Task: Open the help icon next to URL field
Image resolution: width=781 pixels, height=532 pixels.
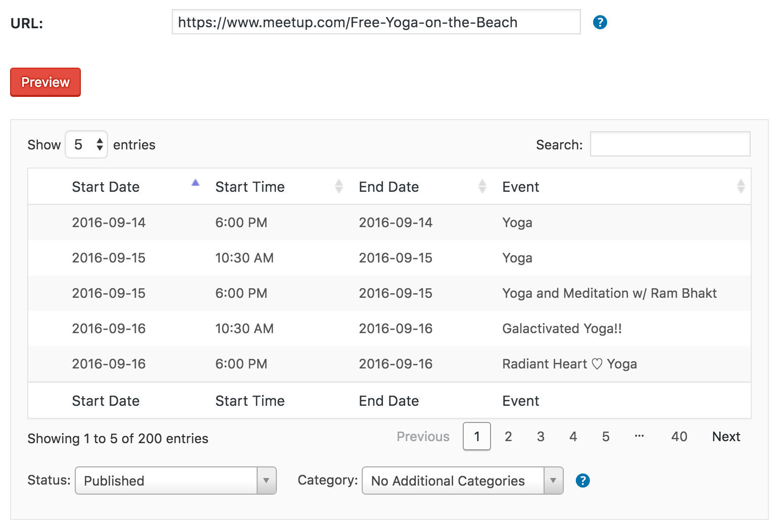Action: [600, 22]
